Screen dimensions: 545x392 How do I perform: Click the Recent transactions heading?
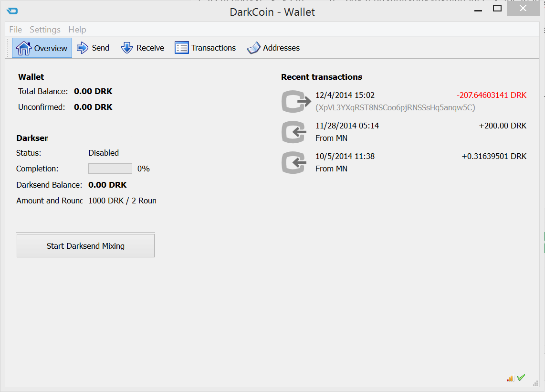click(x=322, y=77)
